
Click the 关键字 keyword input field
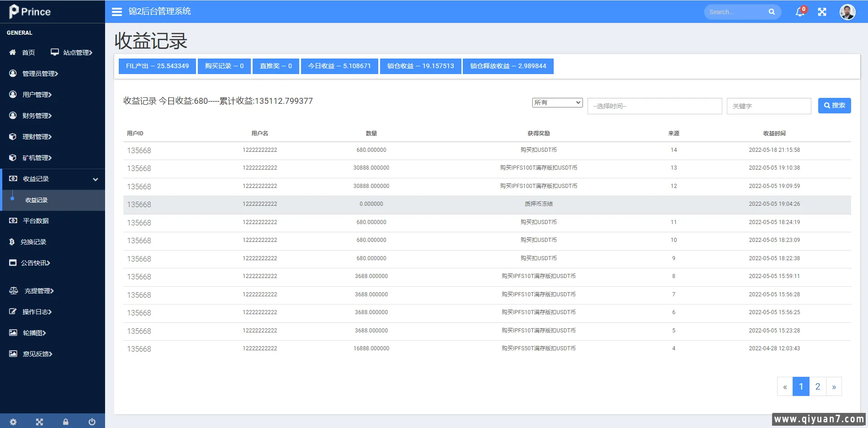[768, 106]
